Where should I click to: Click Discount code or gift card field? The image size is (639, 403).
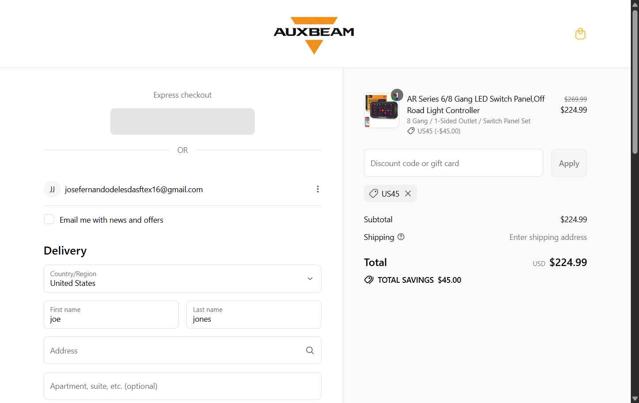coord(454,163)
